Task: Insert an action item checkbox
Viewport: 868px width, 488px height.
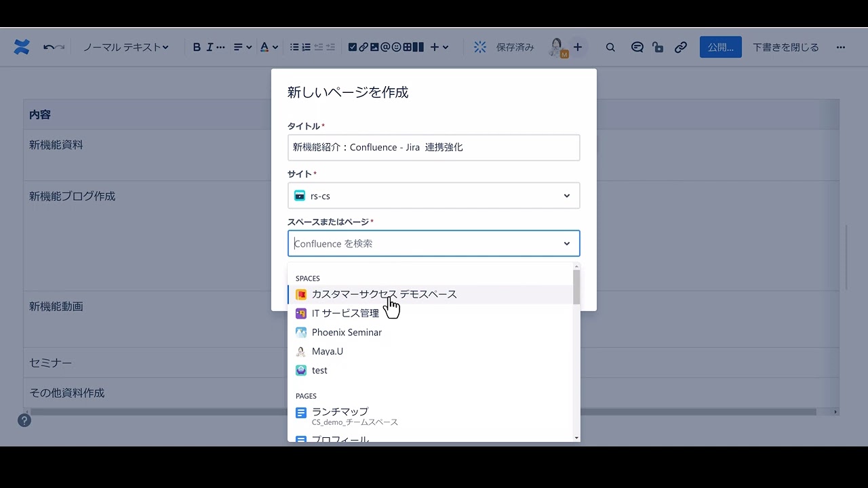Action: click(x=352, y=47)
